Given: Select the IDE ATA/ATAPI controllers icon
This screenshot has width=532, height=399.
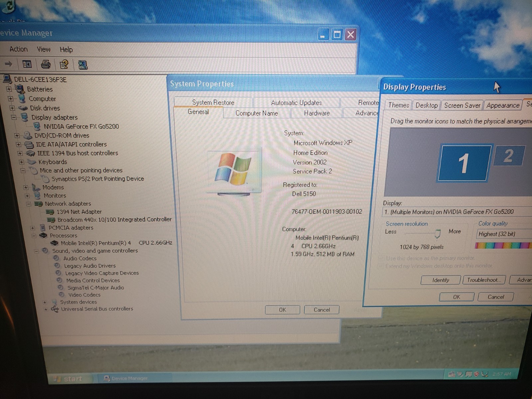Looking at the screenshot, I should click(29, 144).
